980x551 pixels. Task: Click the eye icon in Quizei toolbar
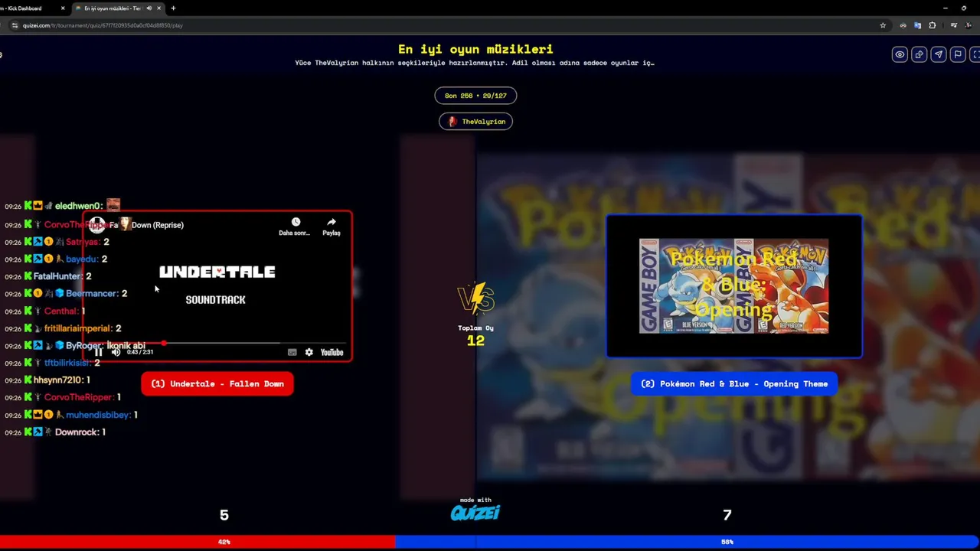[900, 54]
